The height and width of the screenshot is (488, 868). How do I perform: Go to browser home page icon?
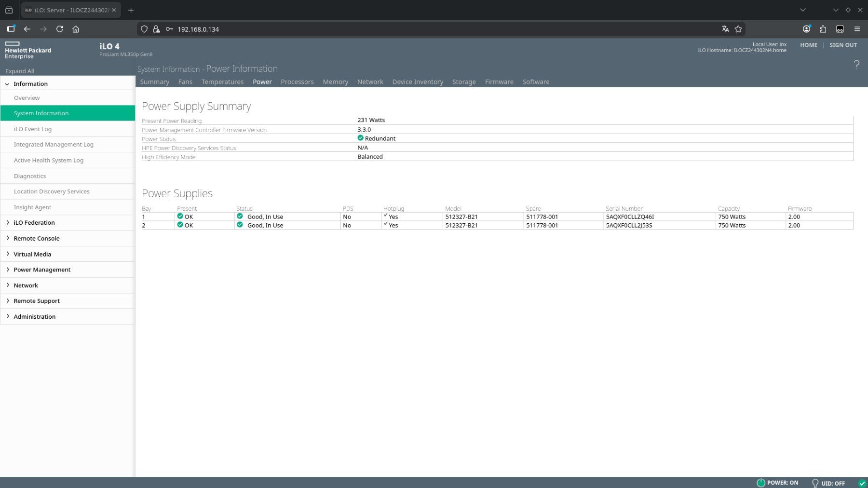[x=76, y=29]
